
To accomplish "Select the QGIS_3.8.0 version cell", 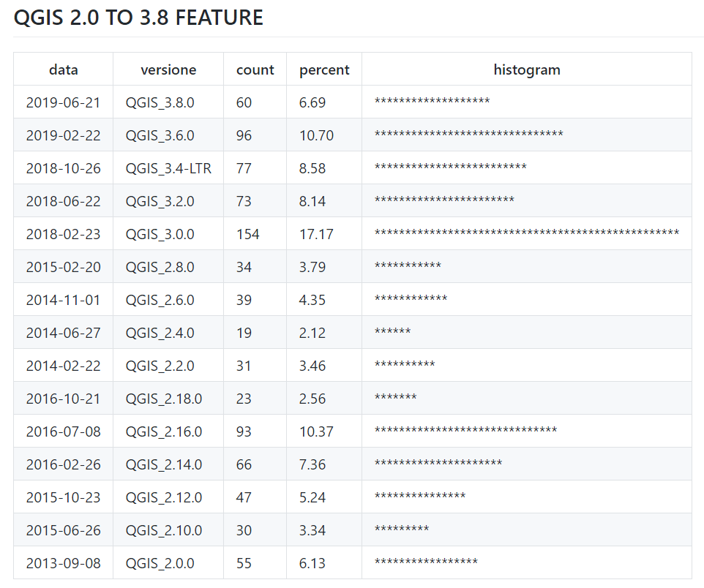I will 160,102.
